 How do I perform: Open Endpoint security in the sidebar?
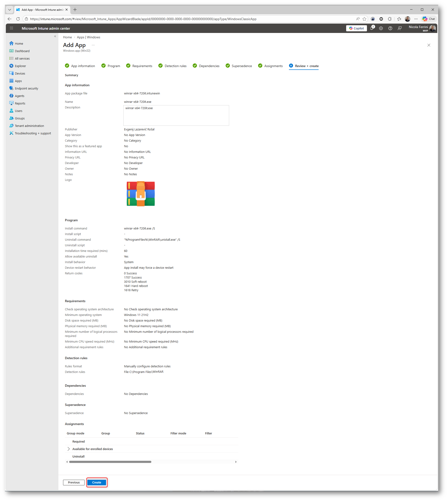24,88
